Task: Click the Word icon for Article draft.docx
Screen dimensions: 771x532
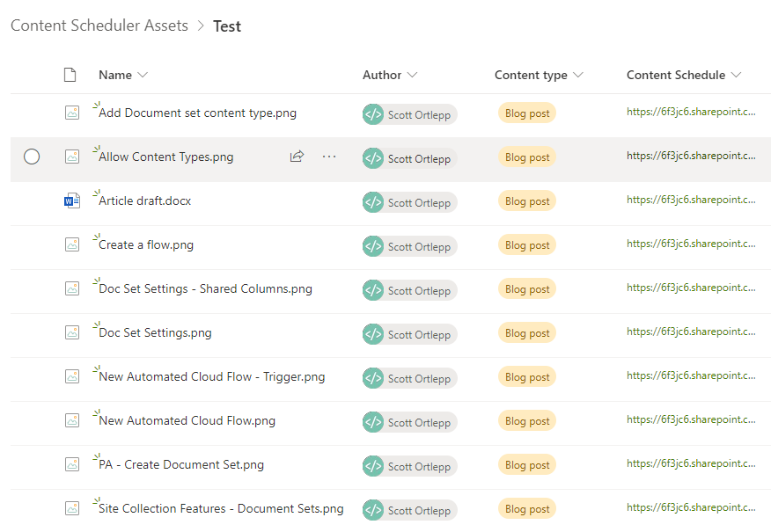Action: point(72,200)
